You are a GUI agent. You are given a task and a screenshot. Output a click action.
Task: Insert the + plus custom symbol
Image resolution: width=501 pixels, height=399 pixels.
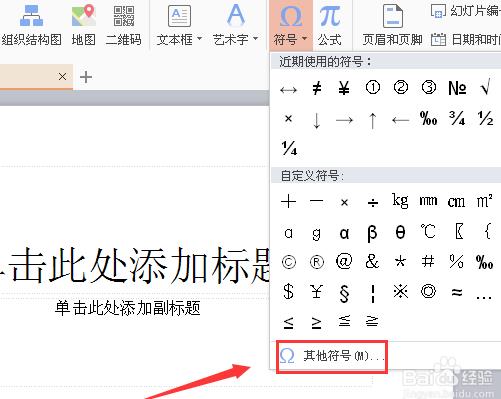coord(288,202)
